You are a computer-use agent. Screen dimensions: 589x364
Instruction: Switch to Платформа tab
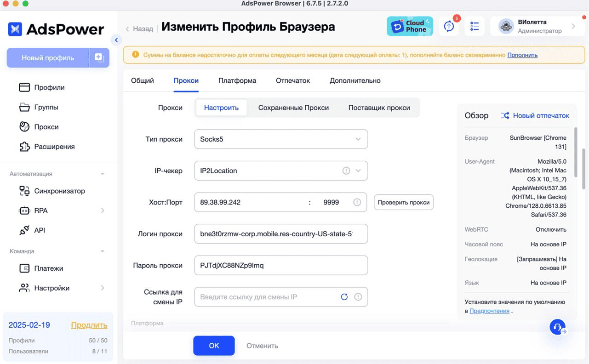tap(237, 80)
